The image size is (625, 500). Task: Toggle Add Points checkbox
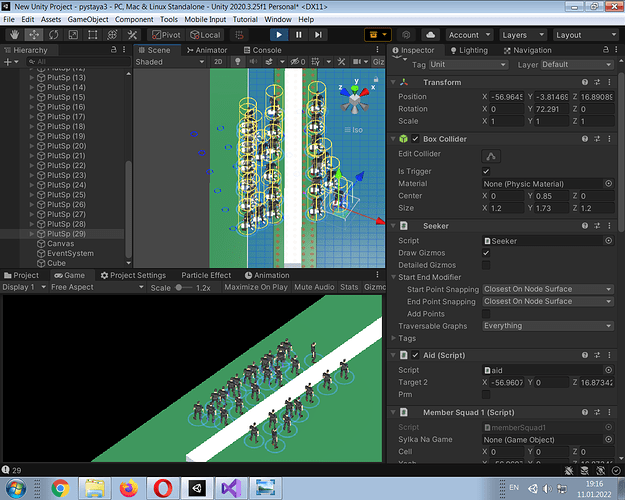[x=486, y=314]
